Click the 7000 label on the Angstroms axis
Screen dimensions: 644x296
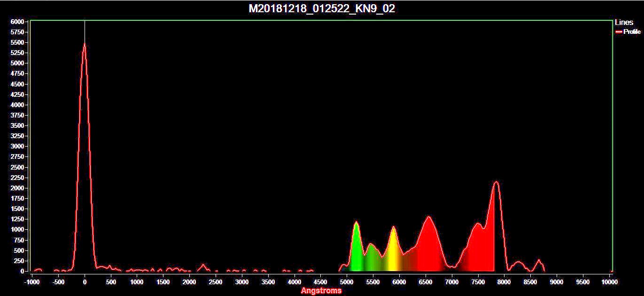click(x=452, y=282)
